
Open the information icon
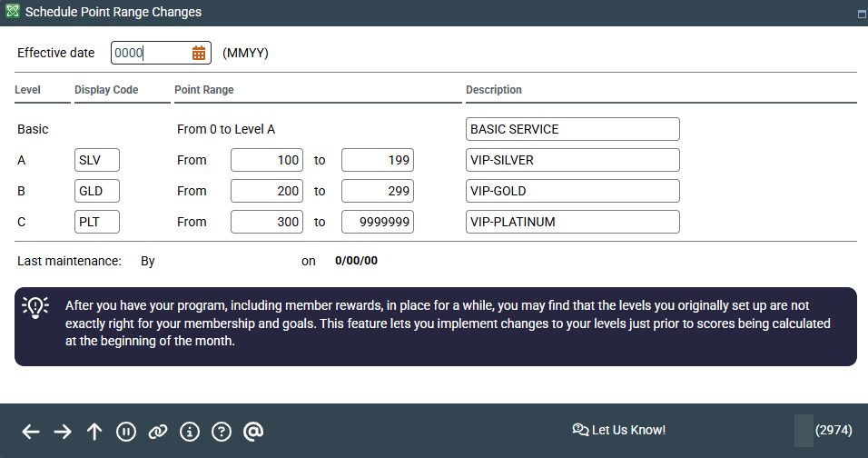point(190,432)
